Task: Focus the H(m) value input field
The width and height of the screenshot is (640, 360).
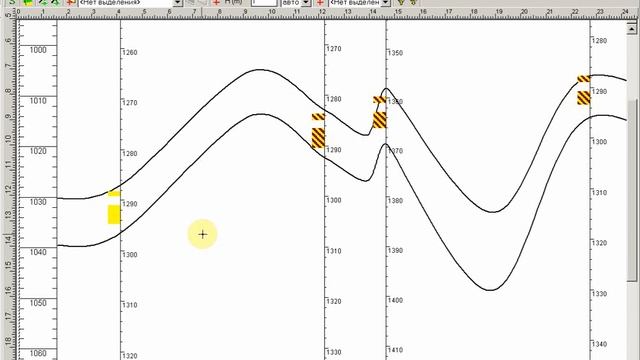Action: [263, 2]
